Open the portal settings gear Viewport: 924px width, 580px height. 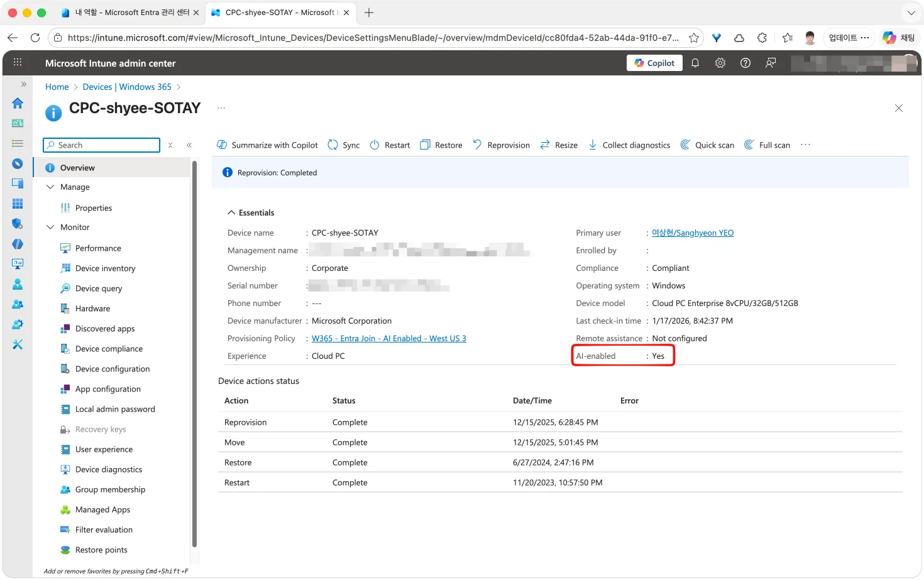point(720,63)
